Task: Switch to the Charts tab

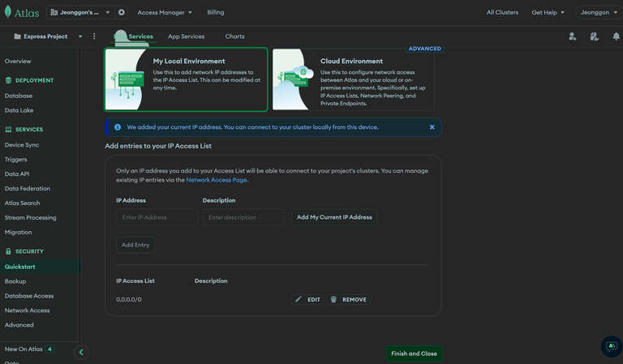Action: coord(234,36)
